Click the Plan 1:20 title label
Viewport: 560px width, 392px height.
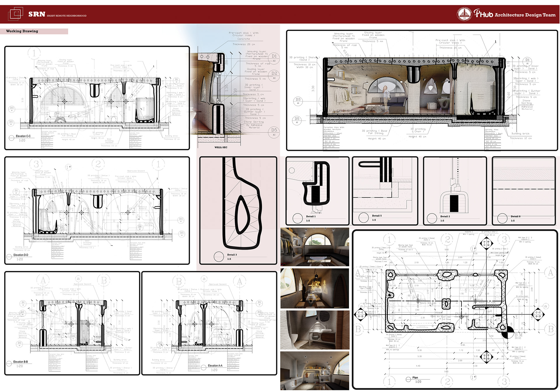(415, 378)
